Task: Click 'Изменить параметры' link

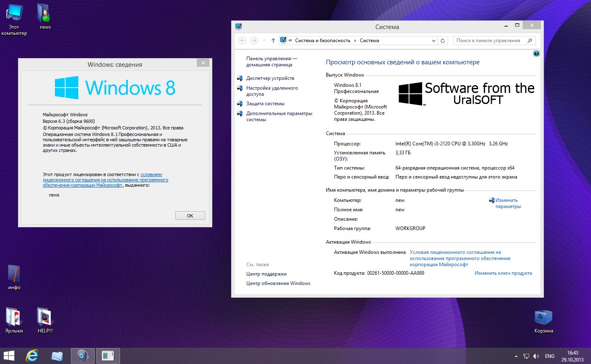Action: pos(508,203)
